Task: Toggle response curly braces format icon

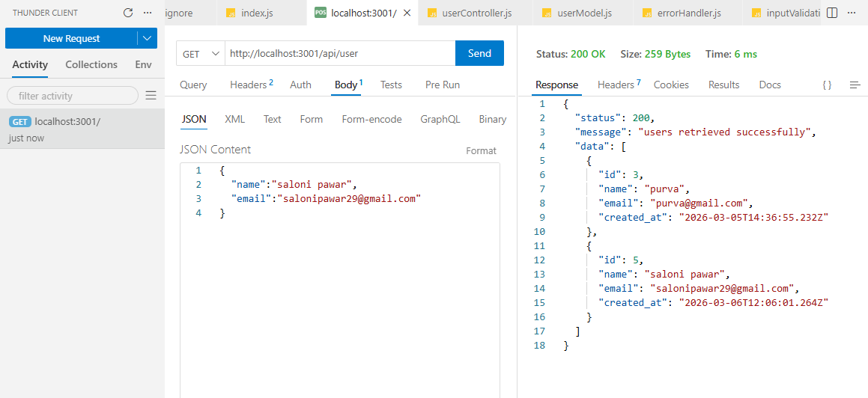Action: click(827, 85)
